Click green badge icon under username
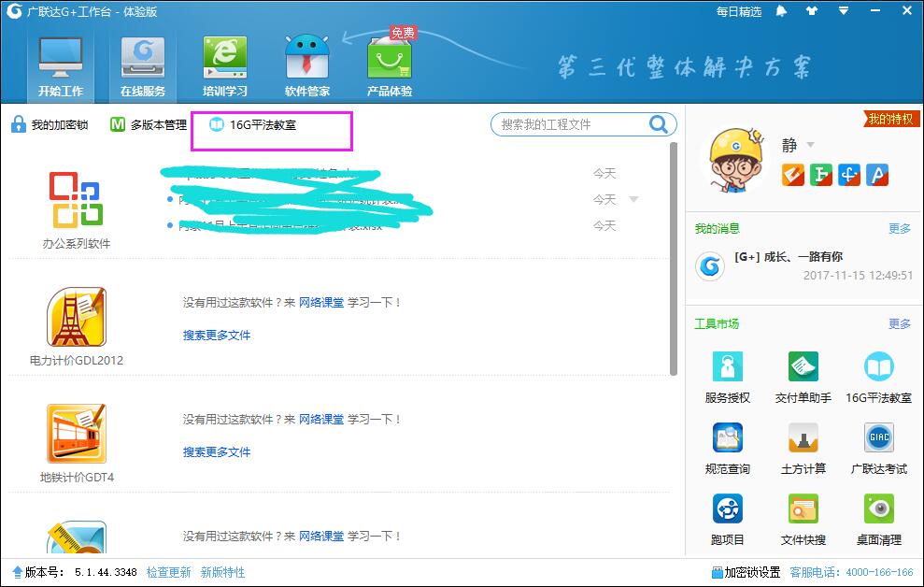The width and height of the screenshot is (924, 587). point(821,175)
